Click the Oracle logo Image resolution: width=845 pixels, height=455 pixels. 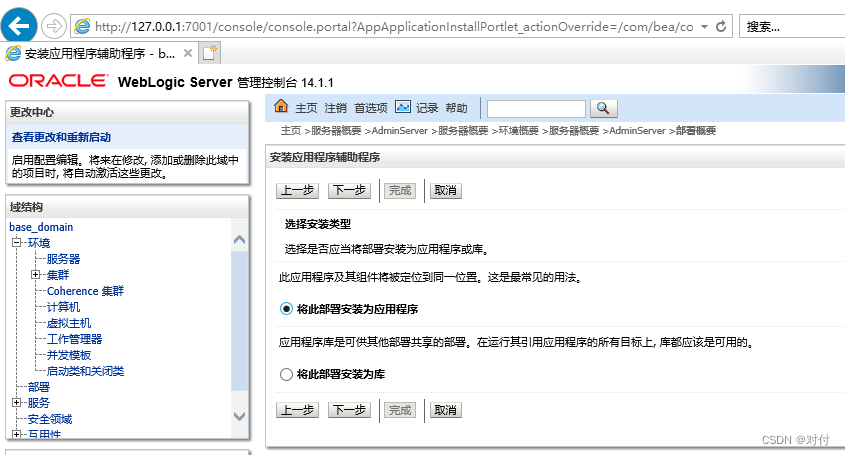58,81
